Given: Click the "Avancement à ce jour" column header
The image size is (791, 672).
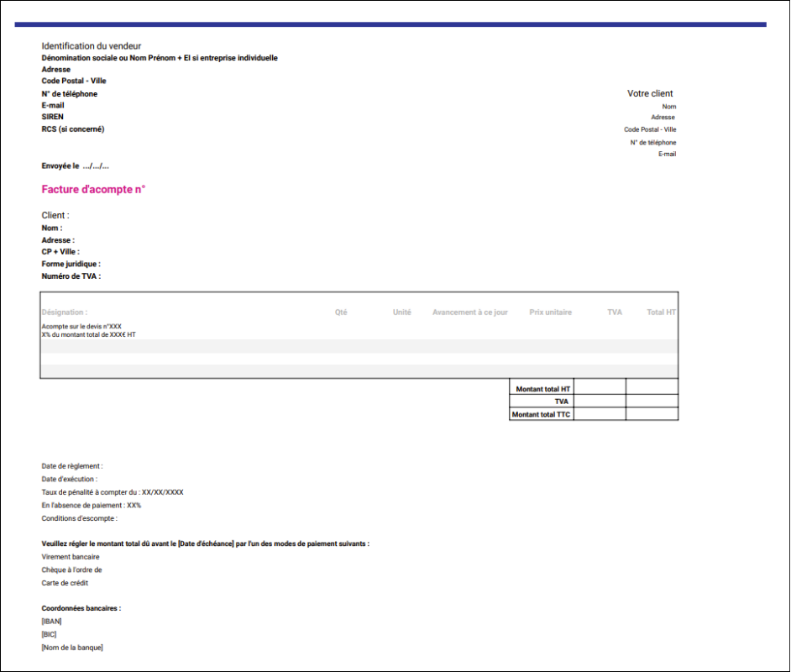Looking at the screenshot, I should (470, 312).
